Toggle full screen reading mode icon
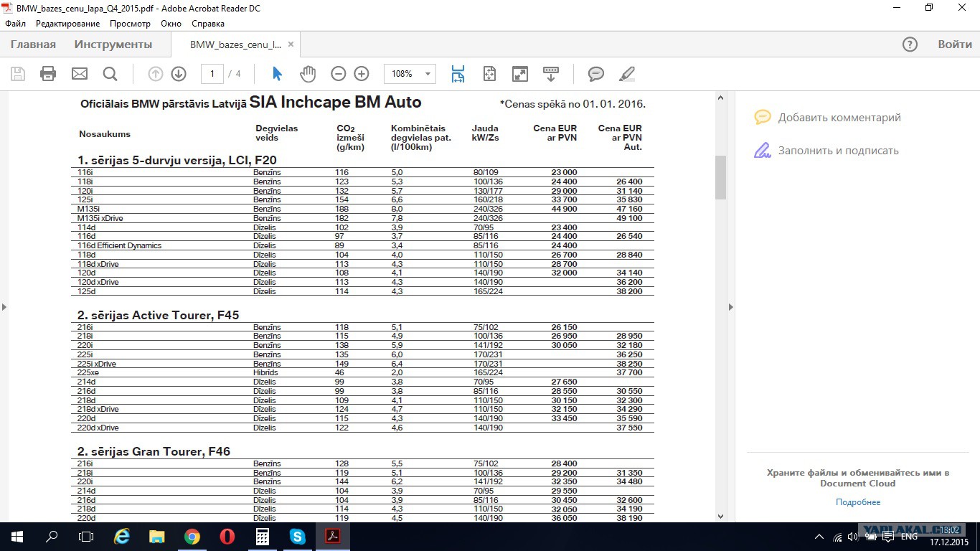 519,74
